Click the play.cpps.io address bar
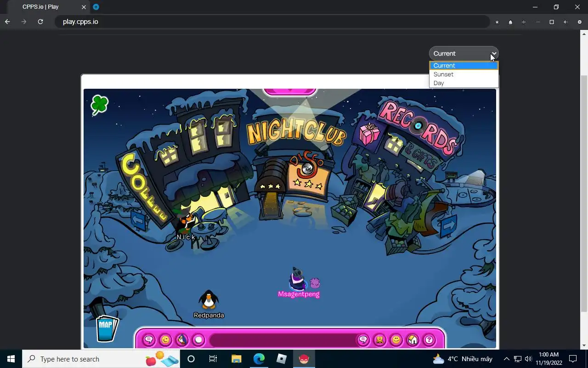The height and width of the screenshot is (368, 588). 272,22
